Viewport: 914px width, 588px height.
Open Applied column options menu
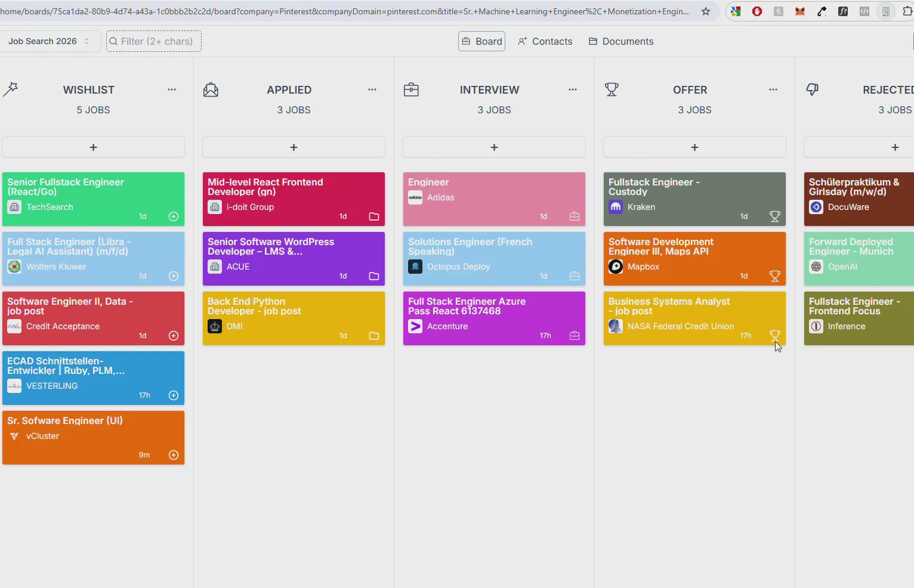click(x=372, y=89)
